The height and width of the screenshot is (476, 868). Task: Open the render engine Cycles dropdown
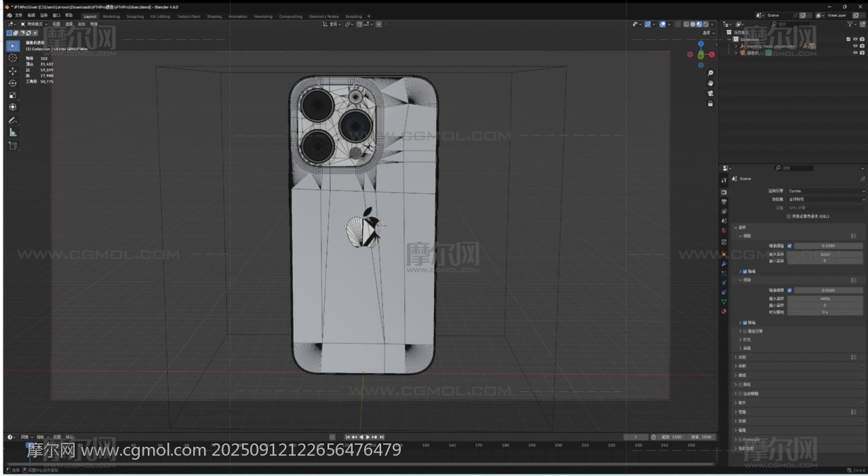click(x=825, y=191)
